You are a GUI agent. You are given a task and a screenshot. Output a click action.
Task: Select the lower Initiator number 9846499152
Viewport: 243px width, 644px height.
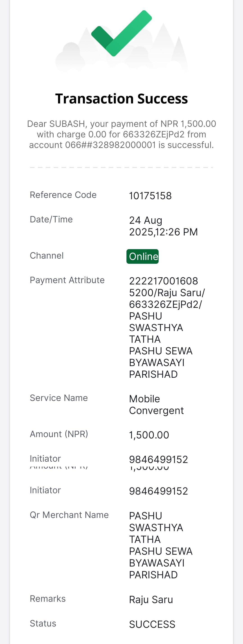coord(158,491)
